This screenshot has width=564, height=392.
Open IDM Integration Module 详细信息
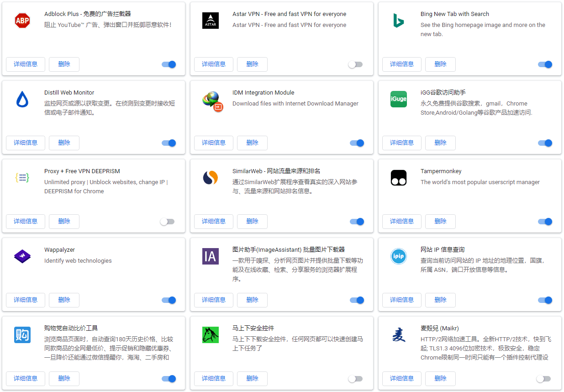214,143
